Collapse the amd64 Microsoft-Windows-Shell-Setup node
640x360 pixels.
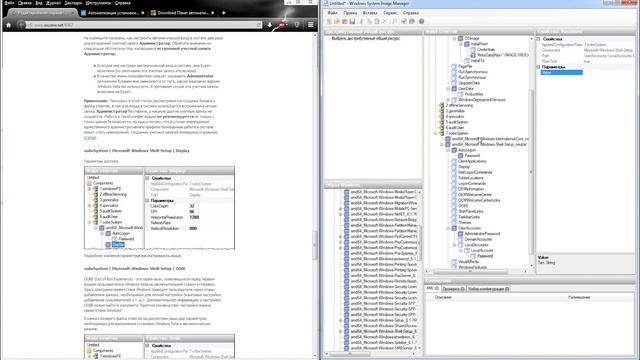click(442, 144)
